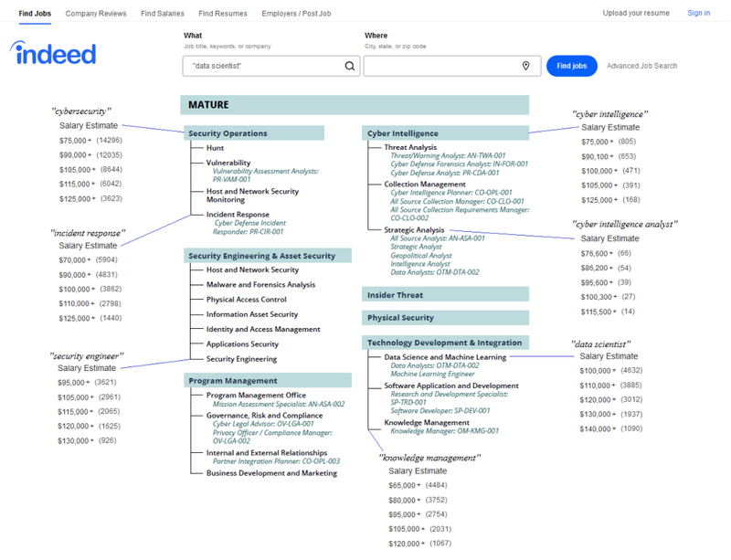Select the $75,000+ cybersecurity salary estimate

click(75, 141)
